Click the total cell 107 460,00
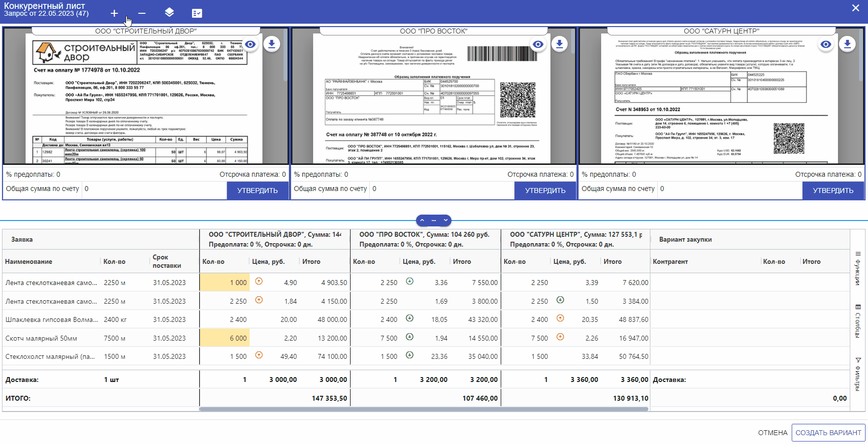 click(480, 398)
